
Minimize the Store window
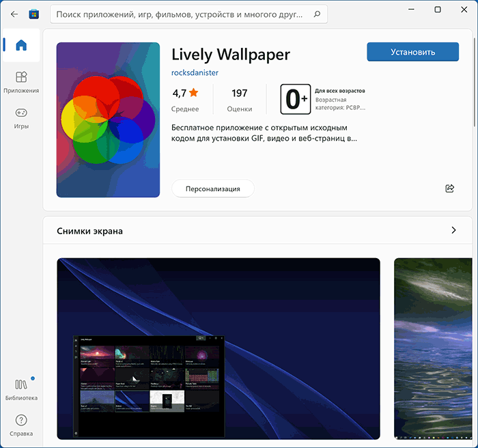tap(411, 10)
